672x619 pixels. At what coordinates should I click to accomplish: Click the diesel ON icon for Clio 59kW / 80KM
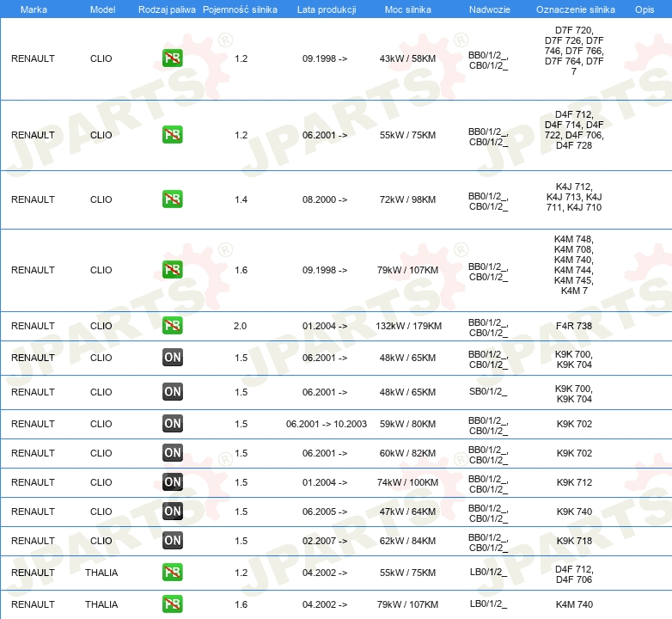[x=173, y=424]
